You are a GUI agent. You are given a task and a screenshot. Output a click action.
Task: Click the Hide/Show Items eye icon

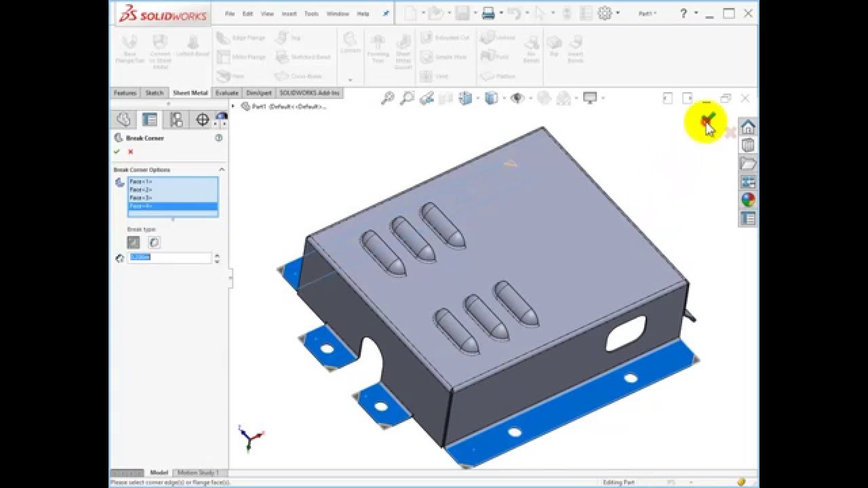click(517, 98)
